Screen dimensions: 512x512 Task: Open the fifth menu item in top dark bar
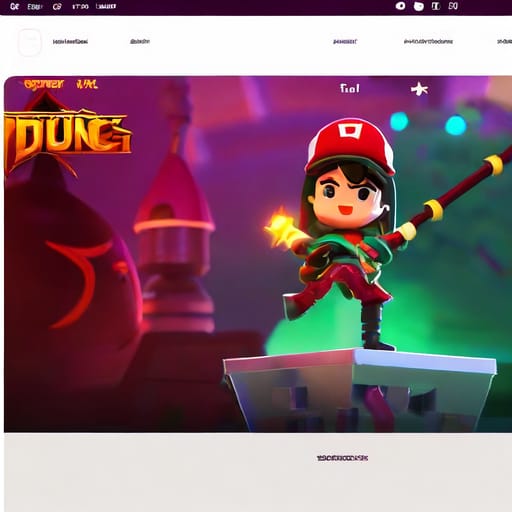[x=106, y=6]
